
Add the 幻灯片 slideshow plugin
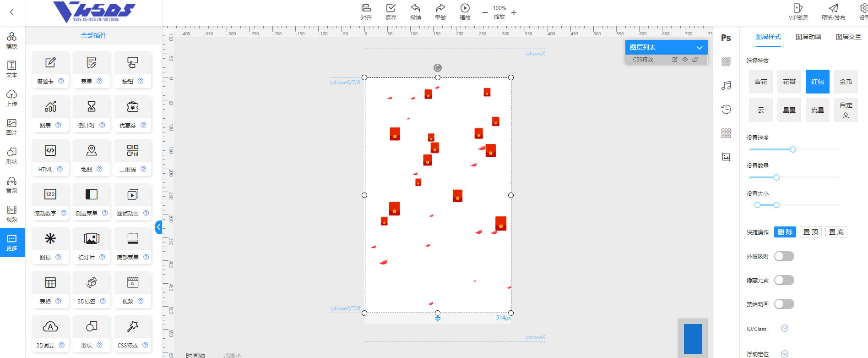coord(92,246)
